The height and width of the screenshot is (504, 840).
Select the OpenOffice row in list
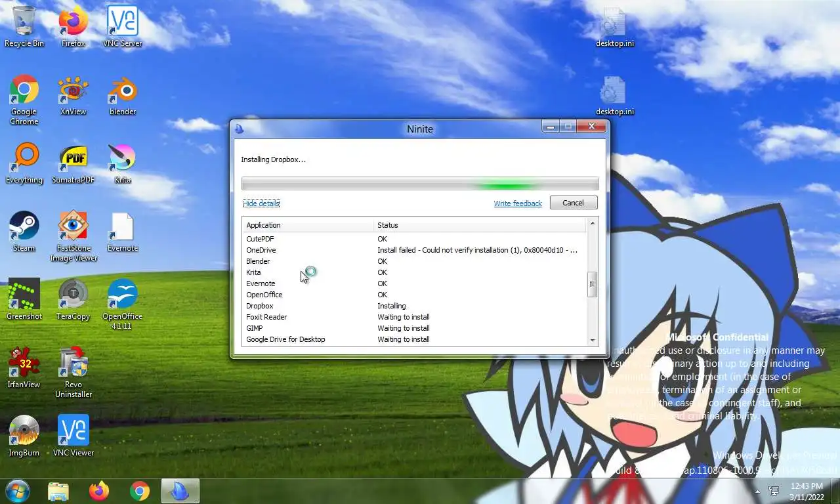point(414,295)
